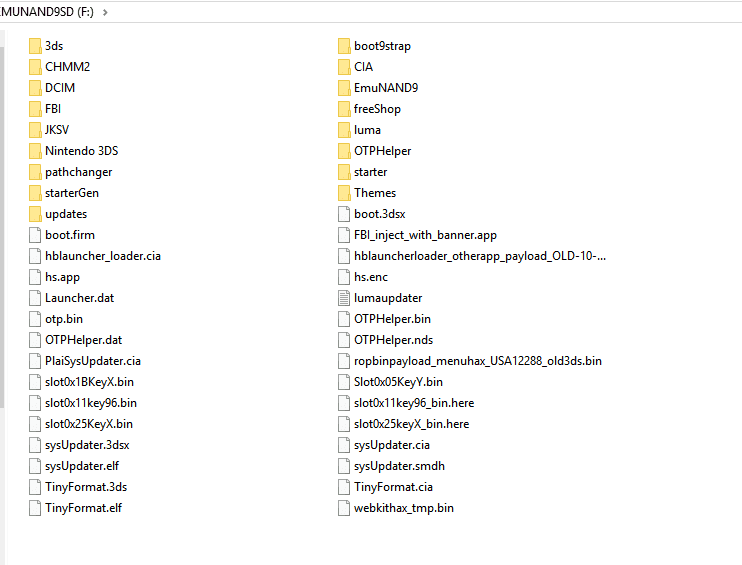Click the OTPHelper folder icon
This screenshot has width=742, height=565.
[x=344, y=151]
